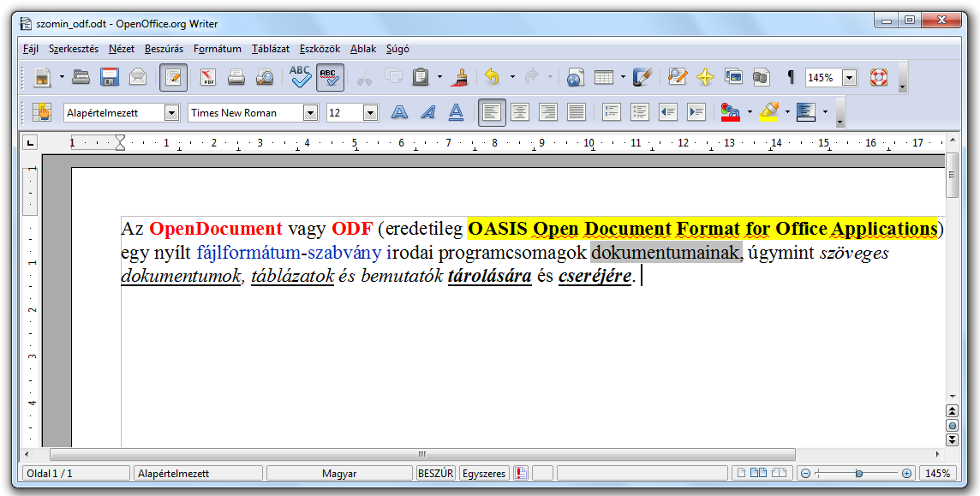
Task: Activate the Format Paintbrush tool
Action: 462,77
